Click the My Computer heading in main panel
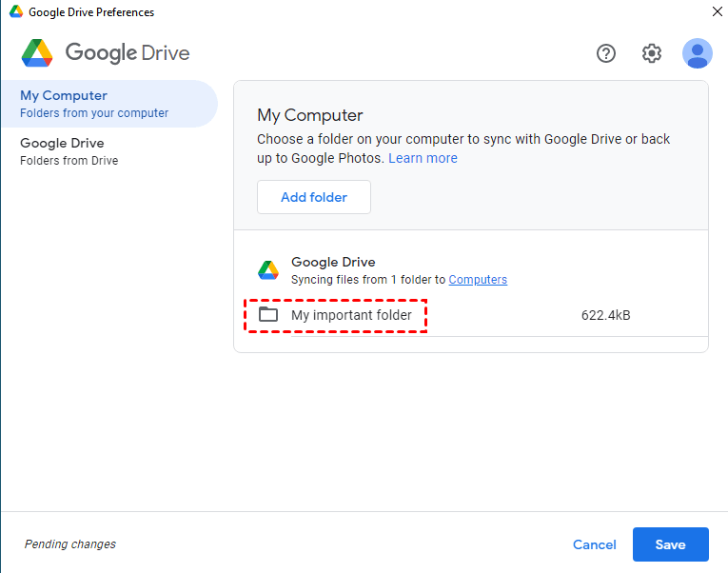This screenshot has height=573, width=728. 310,115
